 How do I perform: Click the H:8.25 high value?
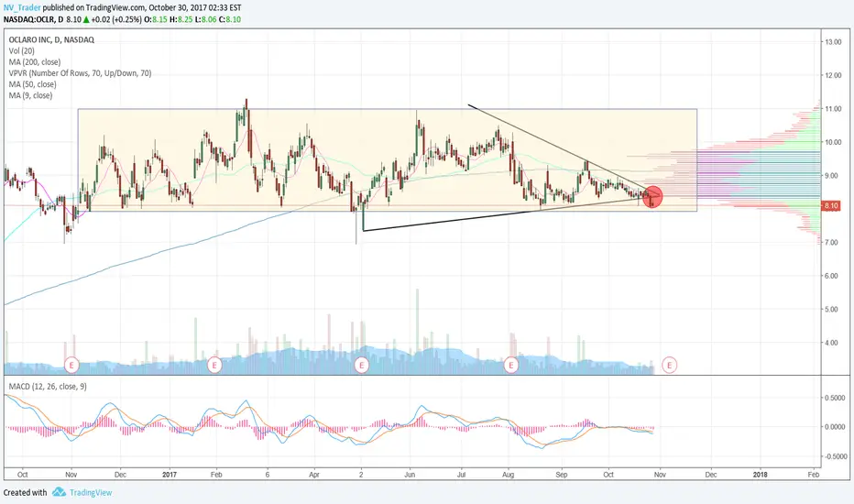click(181, 19)
